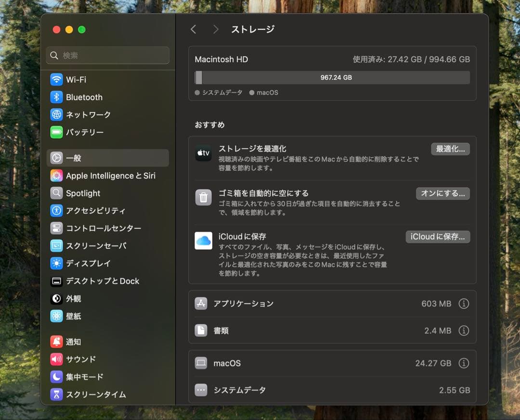Click the ディスプレイ sun icon
Viewport: 520px width, 420px height.
[x=56, y=263]
